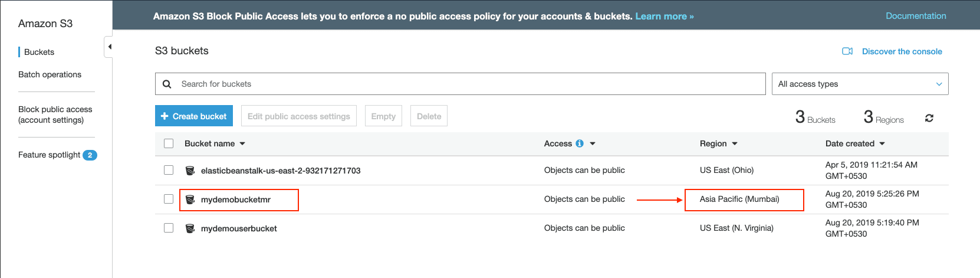Open Feature spotlight in the sidebar
The width and height of the screenshot is (980, 278).
49,155
